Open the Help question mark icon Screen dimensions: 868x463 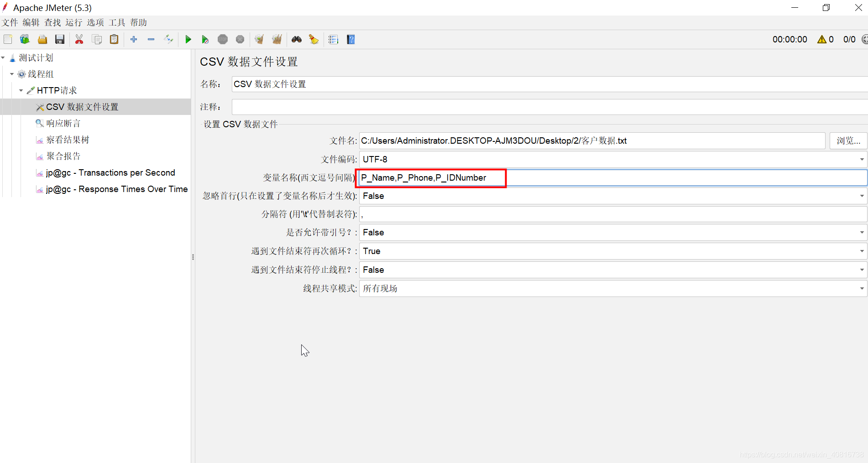click(x=351, y=40)
